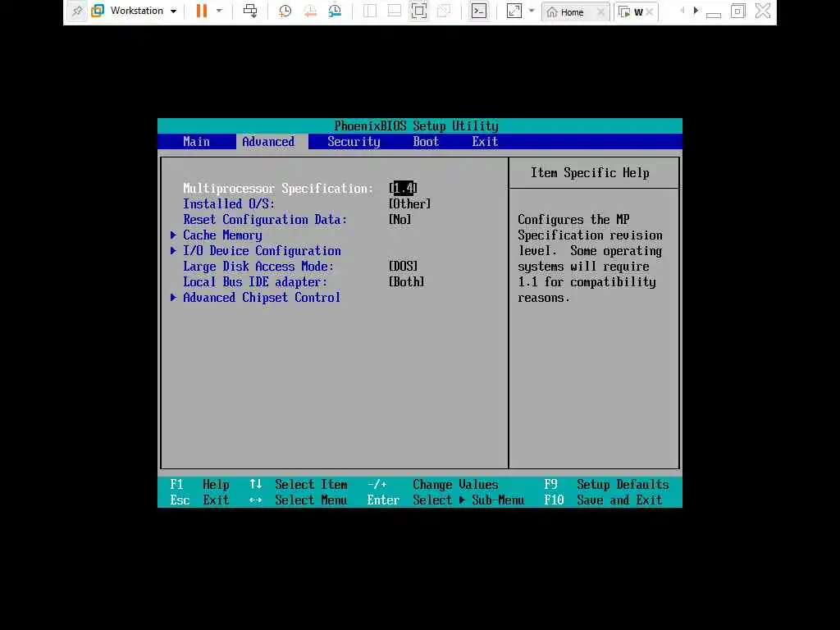Click the pin toolbar icon

point(77,11)
